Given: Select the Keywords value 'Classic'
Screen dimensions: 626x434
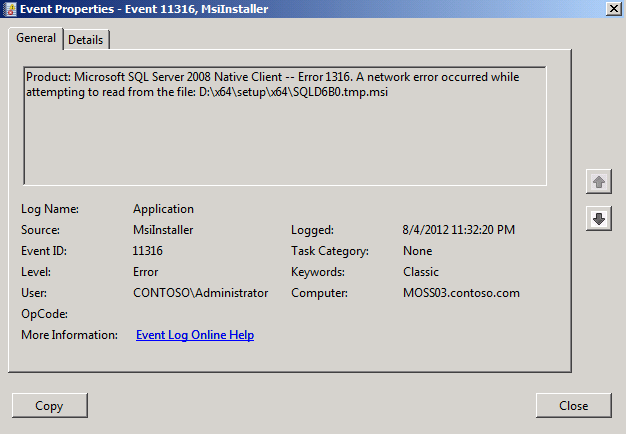Looking at the screenshot, I should click(x=421, y=272).
